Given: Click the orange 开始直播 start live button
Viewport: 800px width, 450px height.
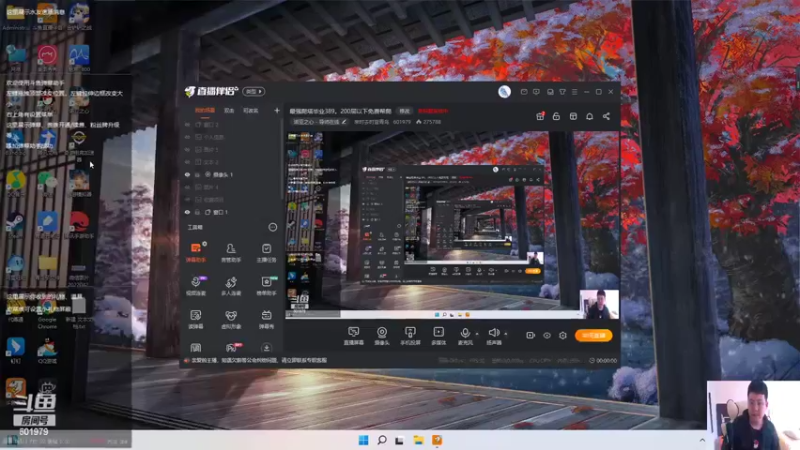Looking at the screenshot, I should (x=593, y=335).
